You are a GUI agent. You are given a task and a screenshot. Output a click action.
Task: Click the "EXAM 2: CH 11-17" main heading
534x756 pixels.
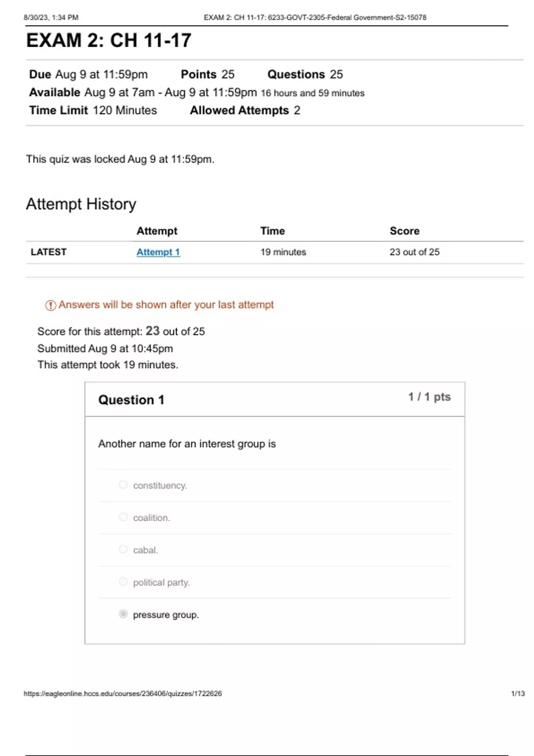coord(109,40)
